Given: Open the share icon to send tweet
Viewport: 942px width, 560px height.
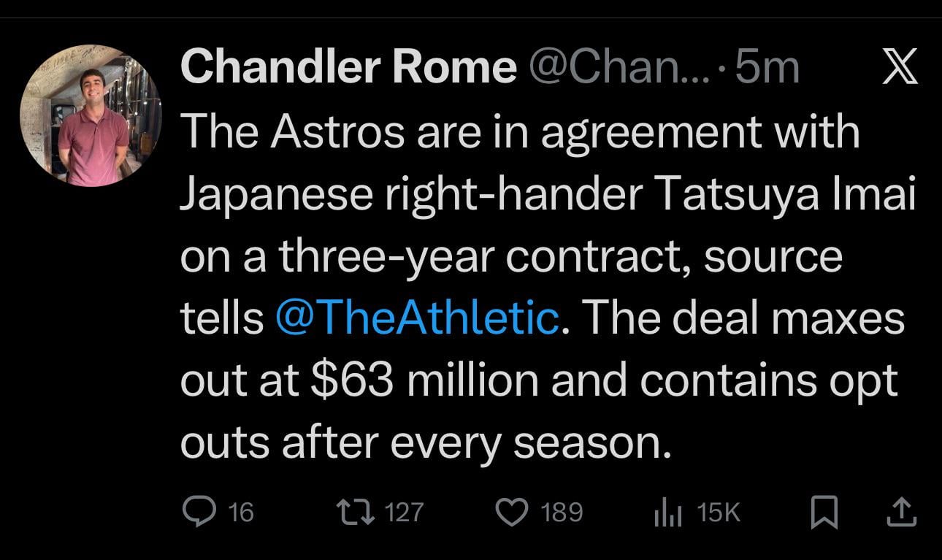Looking at the screenshot, I should [903, 512].
